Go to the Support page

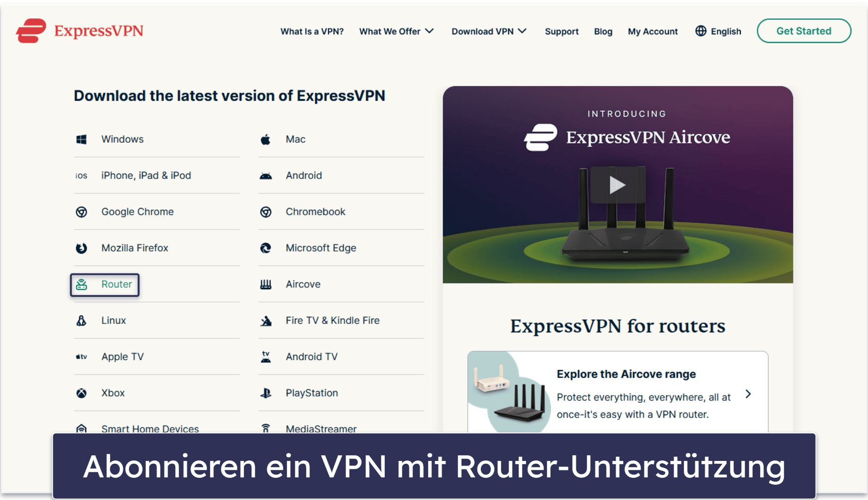point(561,32)
